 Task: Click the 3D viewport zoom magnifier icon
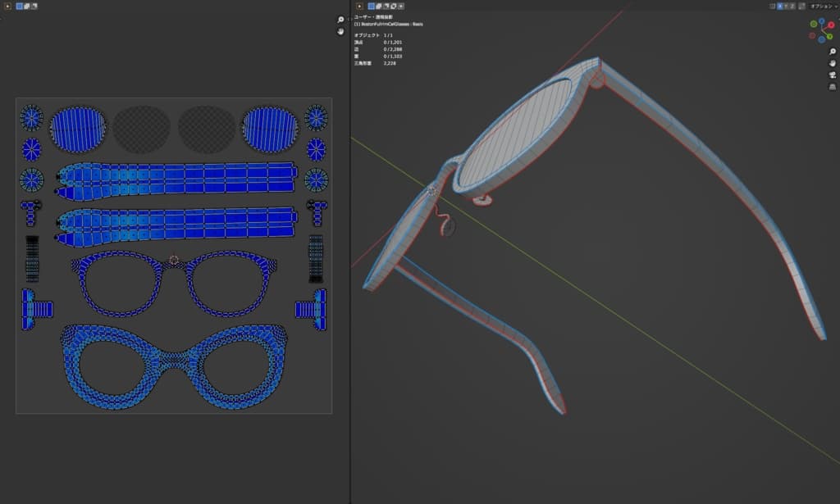point(832,52)
